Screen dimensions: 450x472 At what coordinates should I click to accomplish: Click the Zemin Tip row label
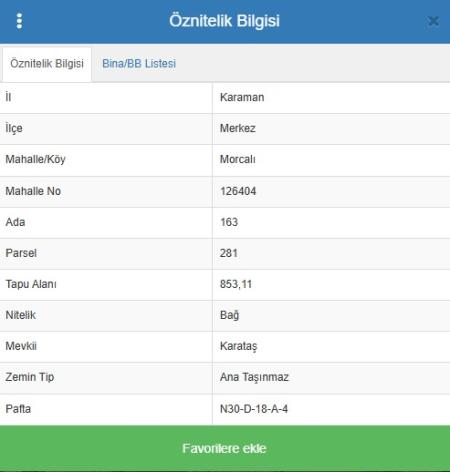coord(30,377)
